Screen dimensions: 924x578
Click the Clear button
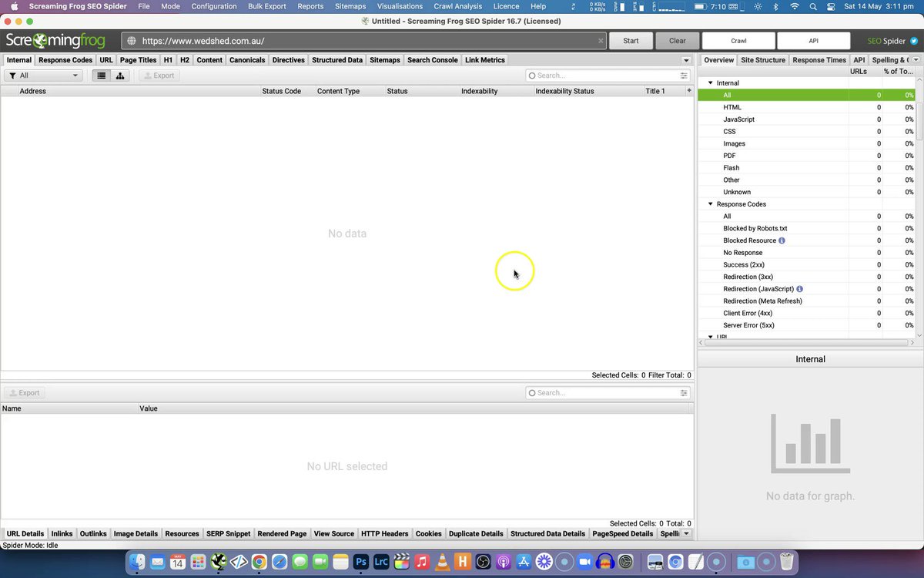click(x=678, y=41)
